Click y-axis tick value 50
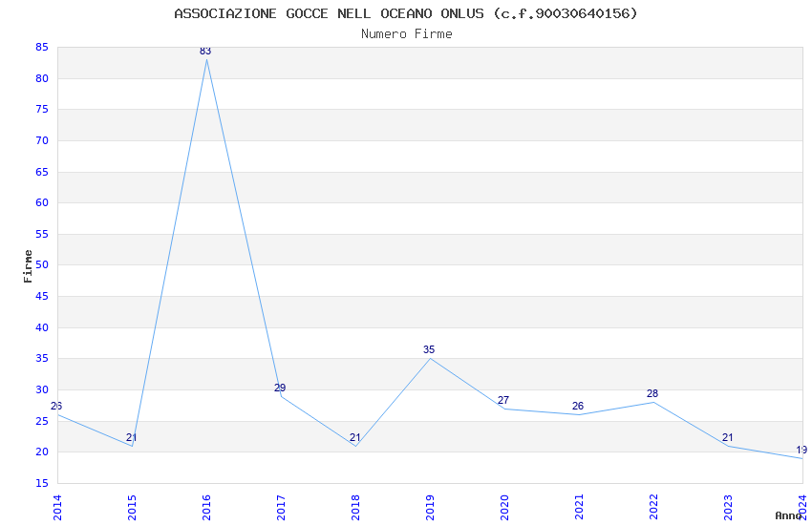The height and width of the screenshot is (525, 812). point(42,264)
